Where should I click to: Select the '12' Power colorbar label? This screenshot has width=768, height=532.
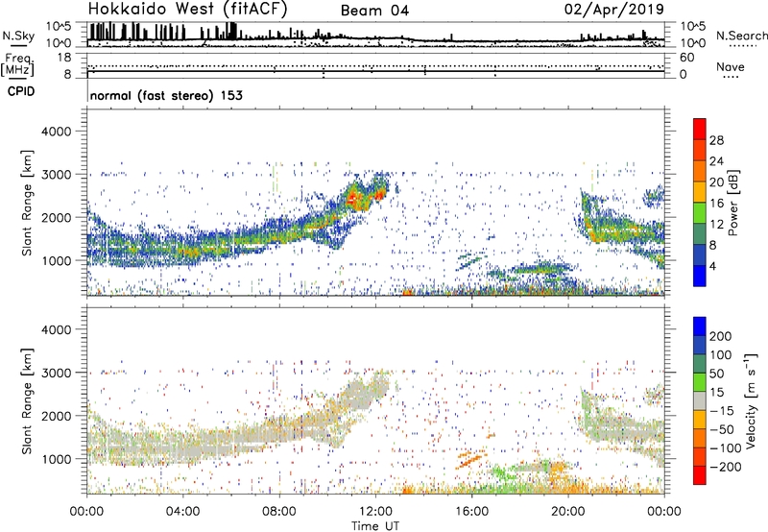click(x=716, y=225)
